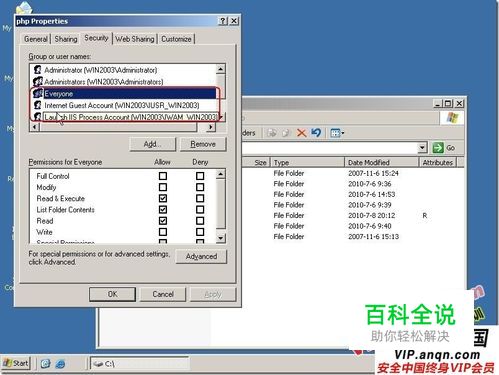This screenshot has width=499, height=375.
Task: Click the Everyone group icon
Action: (x=38, y=93)
